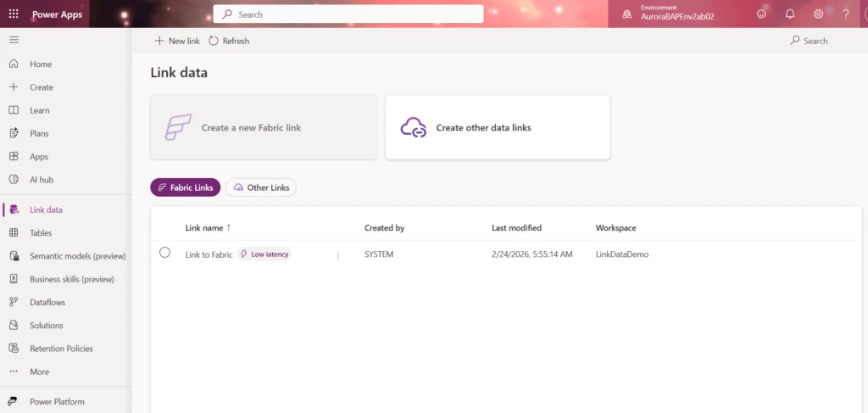Collapse the navigation hamburger menu
The image size is (868, 413).
(14, 40)
